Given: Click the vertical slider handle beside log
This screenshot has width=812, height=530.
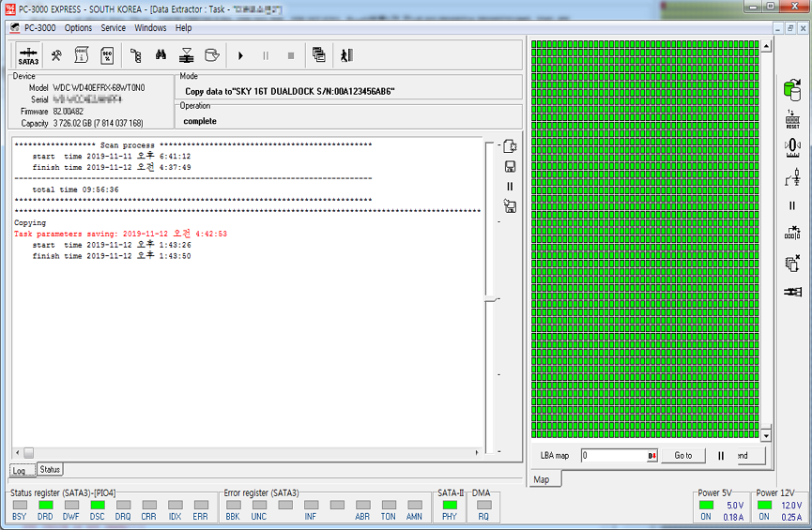Looking at the screenshot, I should tap(491, 299).
